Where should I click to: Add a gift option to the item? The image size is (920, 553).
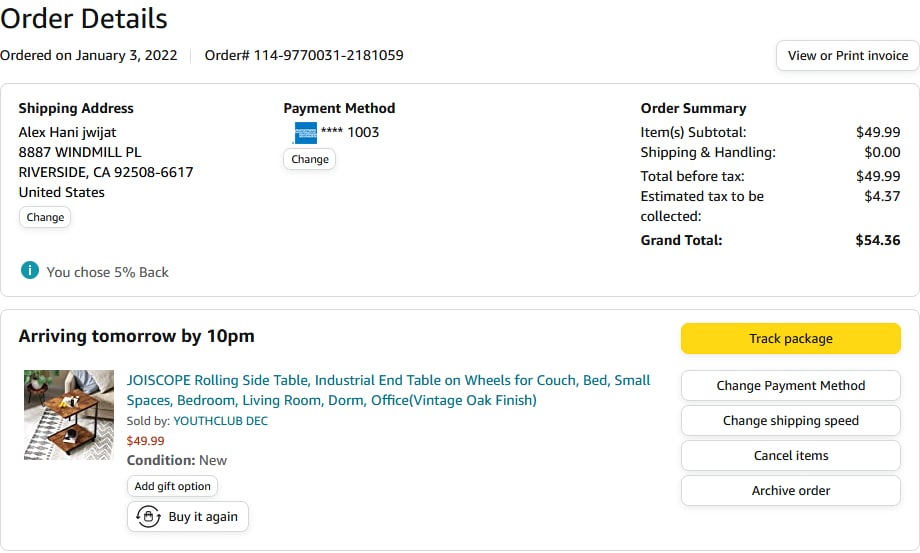[172, 486]
